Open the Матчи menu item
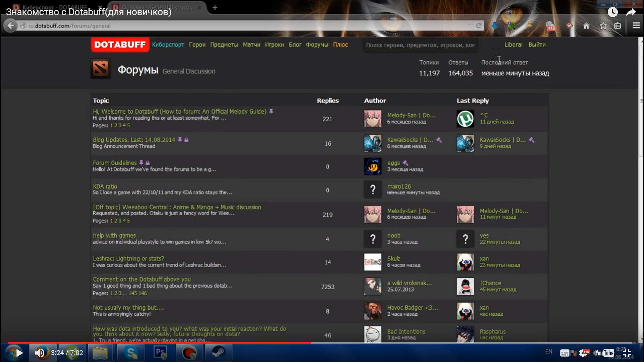This screenshot has width=644, height=362. (x=252, y=45)
